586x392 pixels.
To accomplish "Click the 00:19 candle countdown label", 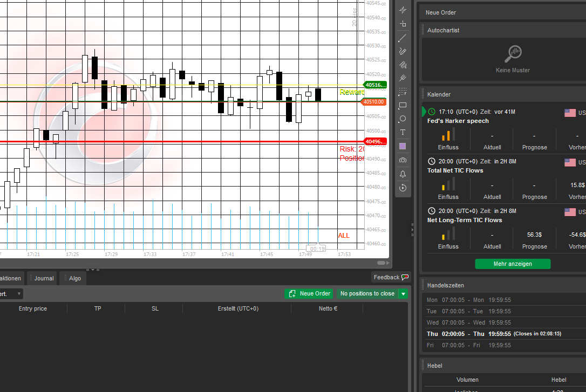I will point(317,249).
